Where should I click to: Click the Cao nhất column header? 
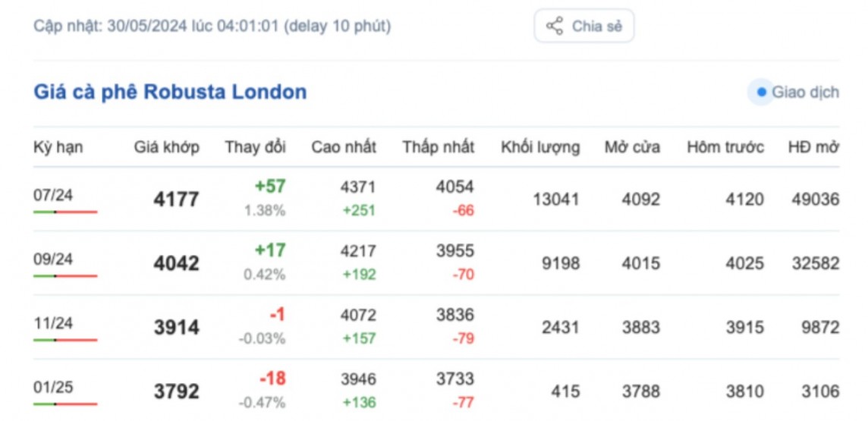(x=343, y=147)
